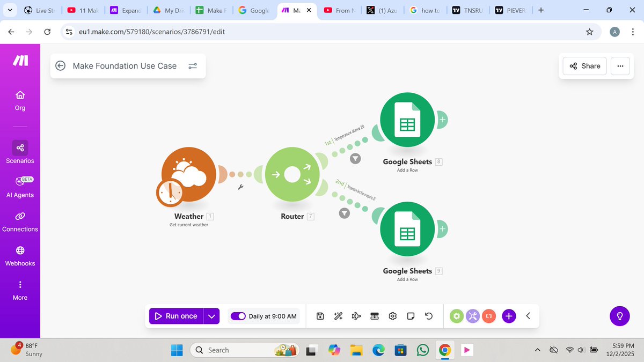The image size is (644, 362).
Task: Open scenario settings gear in bottom toolbar
Action: pos(392,316)
